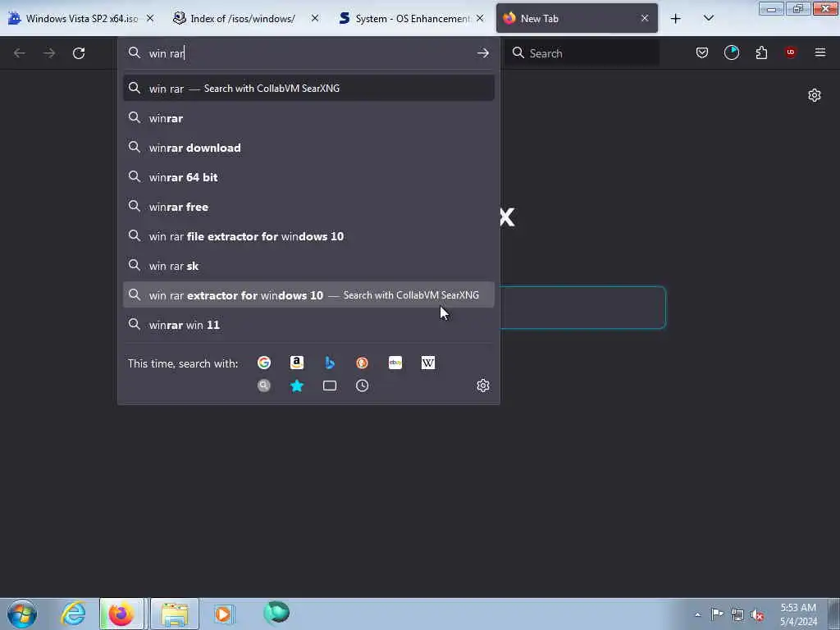Image resolution: width=840 pixels, height=630 pixels.
Task: Choose the 'winrar' suggestion
Action: (x=308, y=118)
